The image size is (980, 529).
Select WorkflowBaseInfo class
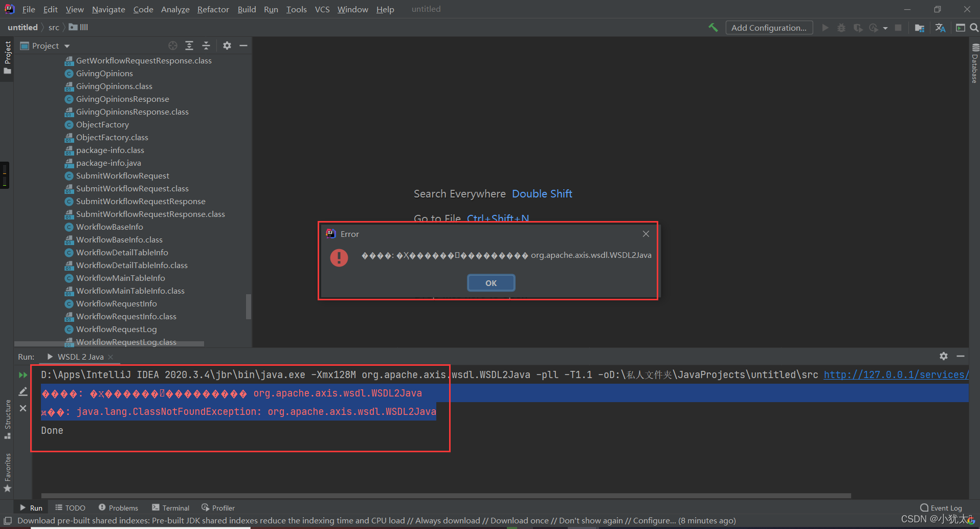[x=109, y=227]
